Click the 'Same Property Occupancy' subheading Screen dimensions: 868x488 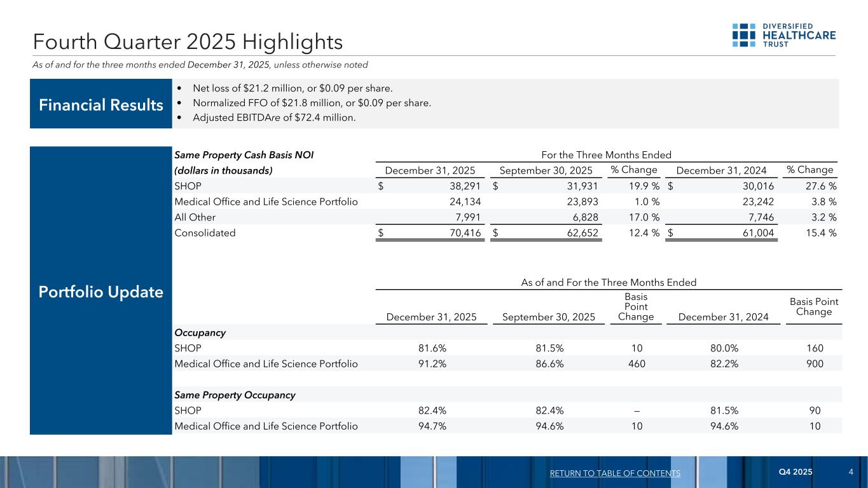(235, 395)
